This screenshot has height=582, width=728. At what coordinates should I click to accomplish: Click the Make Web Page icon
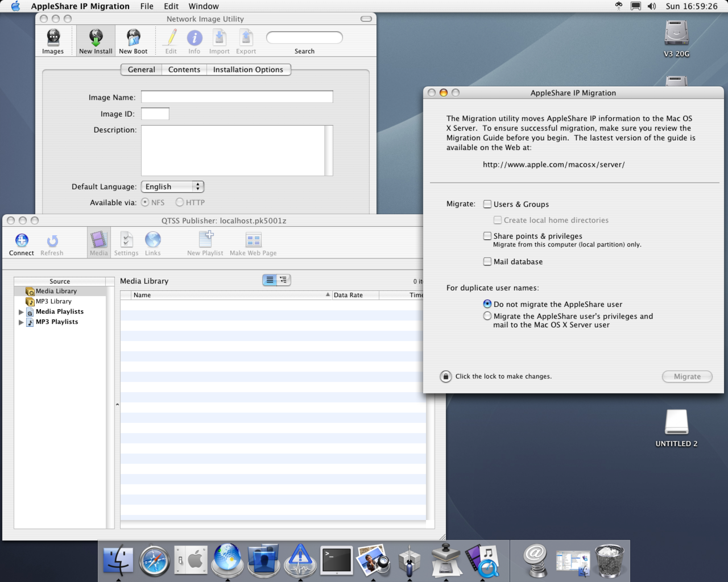click(253, 244)
